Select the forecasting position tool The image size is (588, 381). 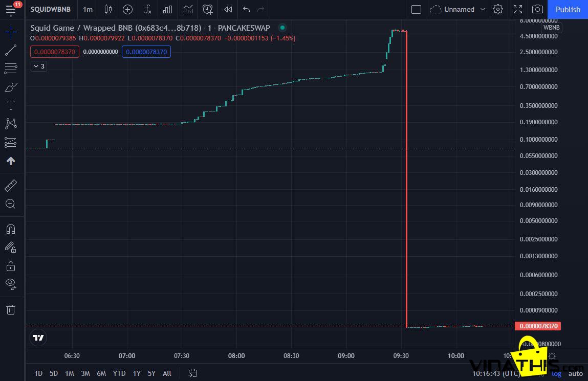pos(11,142)
